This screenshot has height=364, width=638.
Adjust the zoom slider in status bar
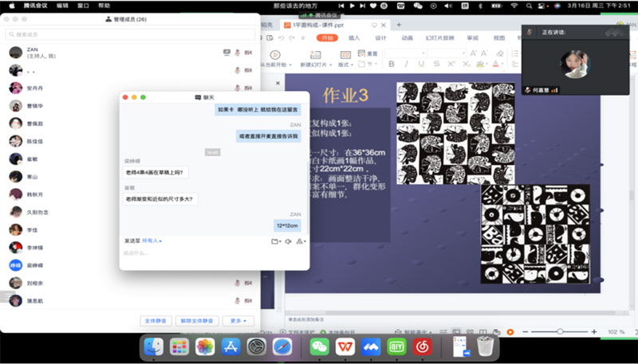tap(561, 331)
